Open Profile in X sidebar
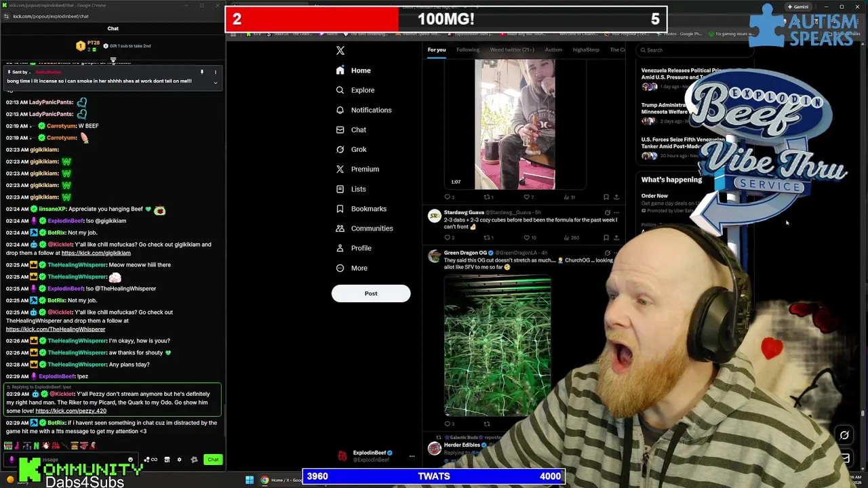Viewport: 868px width, 488px height. tap(353, 248)
